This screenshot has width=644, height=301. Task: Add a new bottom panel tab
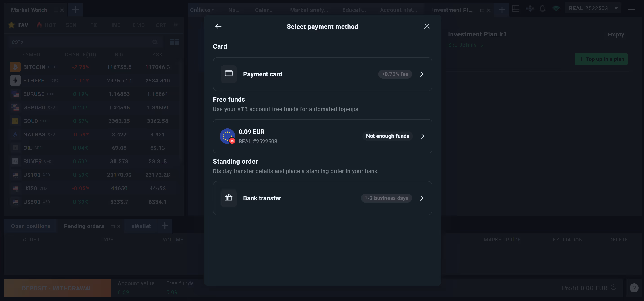164,226
